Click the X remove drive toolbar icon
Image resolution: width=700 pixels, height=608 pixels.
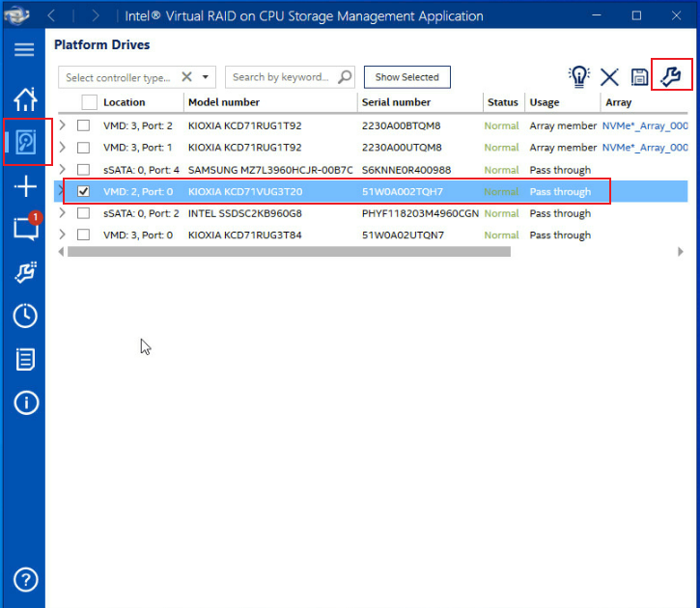[x=609, y=77]
